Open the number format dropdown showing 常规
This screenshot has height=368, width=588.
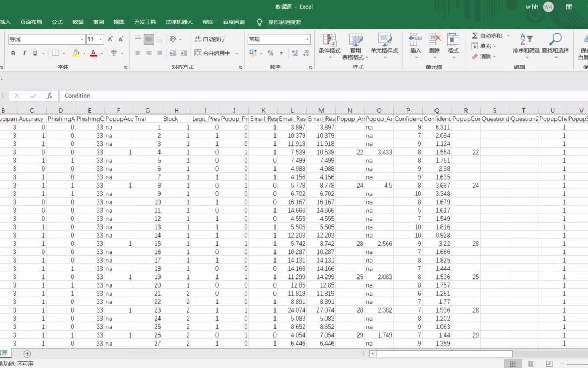pos(308,39)
